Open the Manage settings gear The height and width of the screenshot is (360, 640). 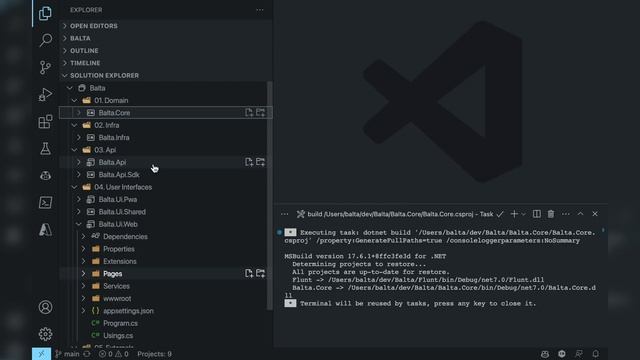click(45, 334)
